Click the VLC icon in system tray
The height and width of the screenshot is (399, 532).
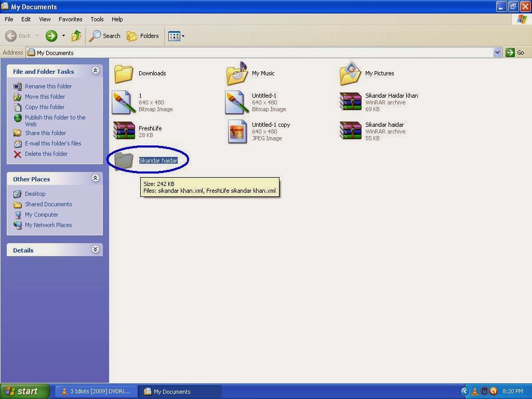click(474, 391)
